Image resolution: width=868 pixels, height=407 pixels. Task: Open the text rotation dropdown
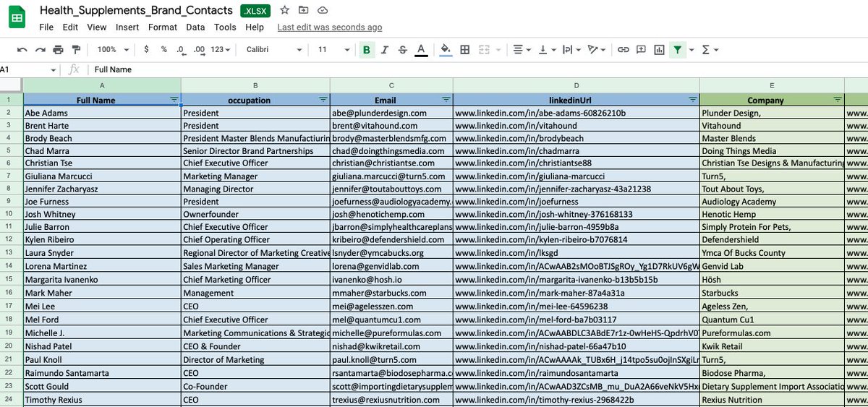(x=597, y=49)
